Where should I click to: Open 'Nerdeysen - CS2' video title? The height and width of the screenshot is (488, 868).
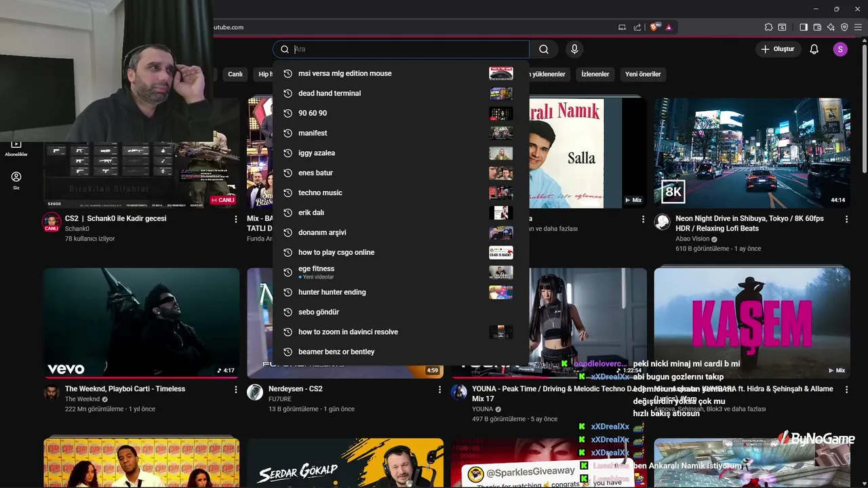coord(296,389)
